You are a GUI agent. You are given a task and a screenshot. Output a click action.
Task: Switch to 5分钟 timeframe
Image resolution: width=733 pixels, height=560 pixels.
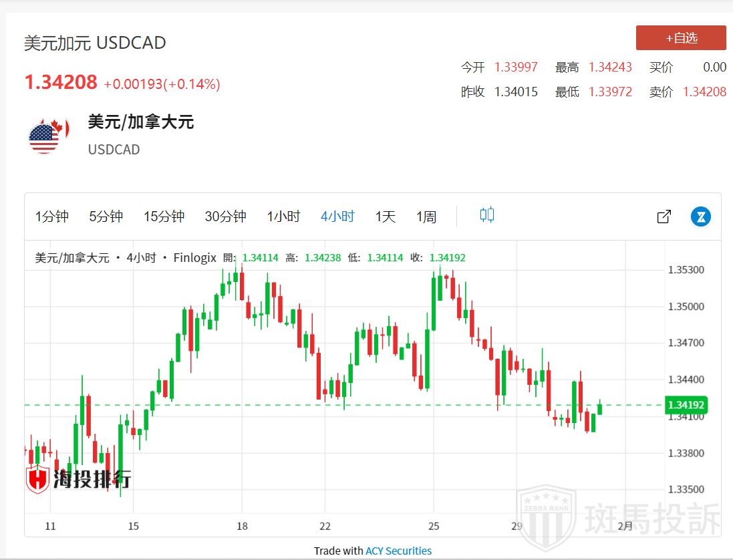106,217
